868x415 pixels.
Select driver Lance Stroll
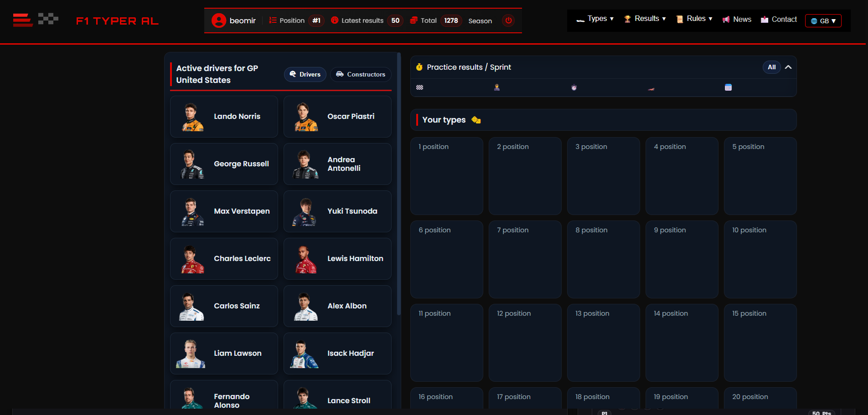point(337,395)
